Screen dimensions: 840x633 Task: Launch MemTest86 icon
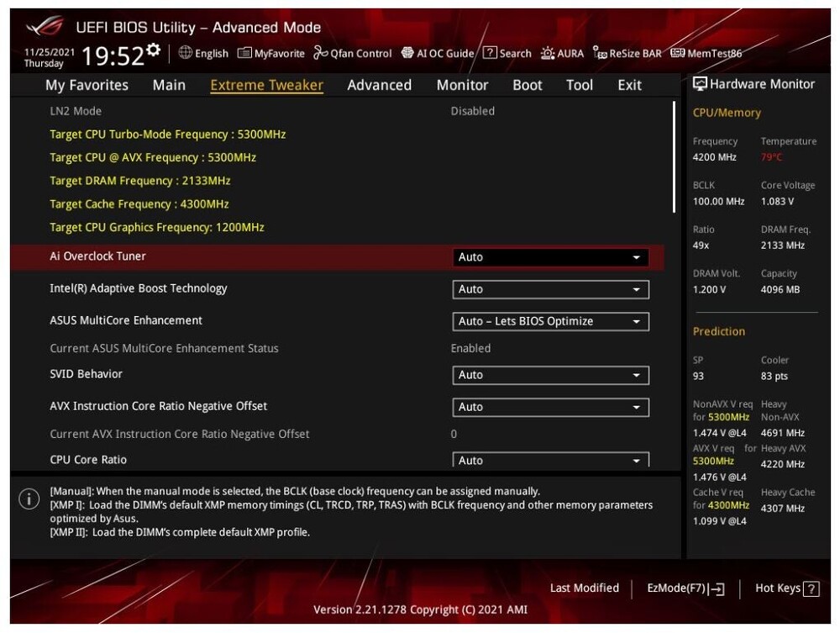678,52
